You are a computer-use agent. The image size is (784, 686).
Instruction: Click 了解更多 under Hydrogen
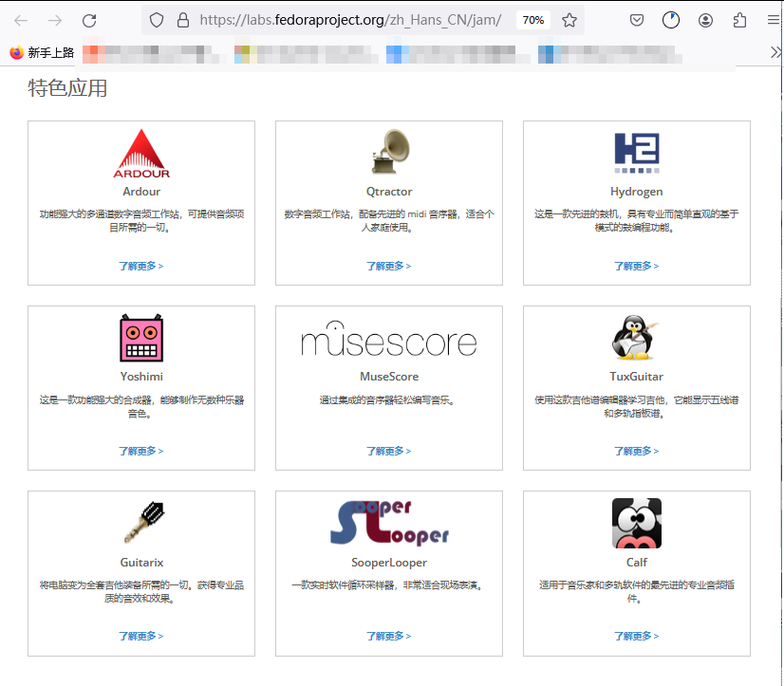[636, 267]
